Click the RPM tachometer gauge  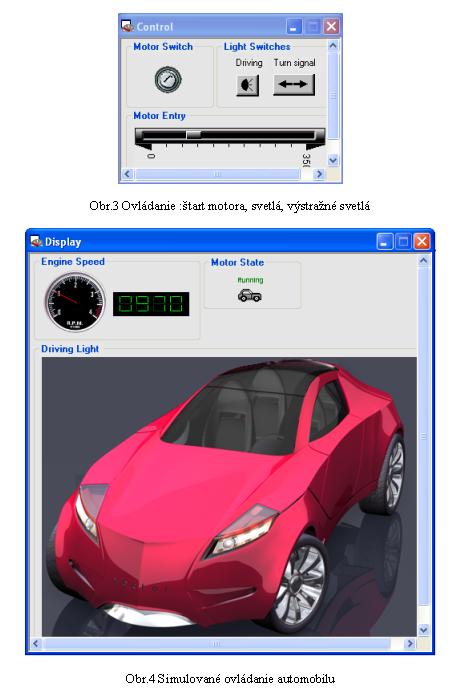click(x=75, y=302)
